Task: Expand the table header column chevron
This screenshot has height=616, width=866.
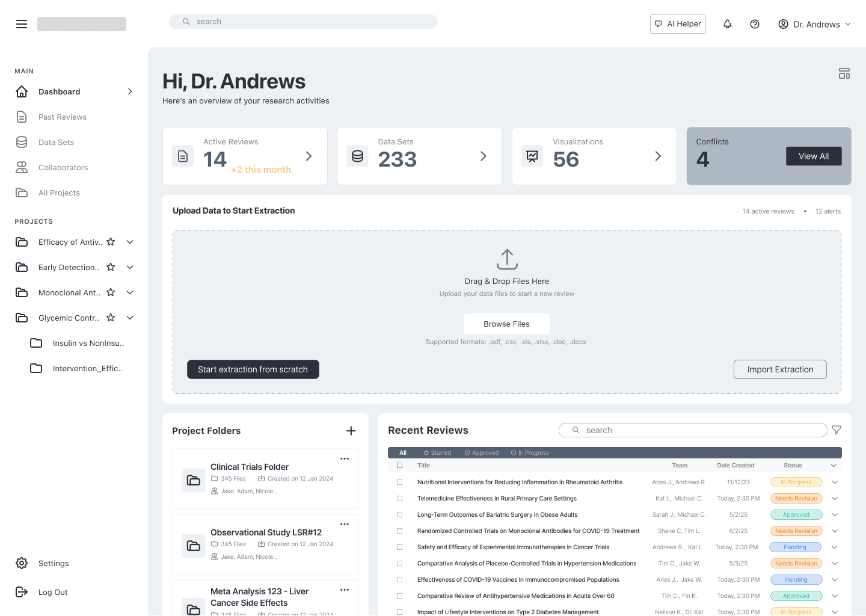Action: tap(834, 466)
